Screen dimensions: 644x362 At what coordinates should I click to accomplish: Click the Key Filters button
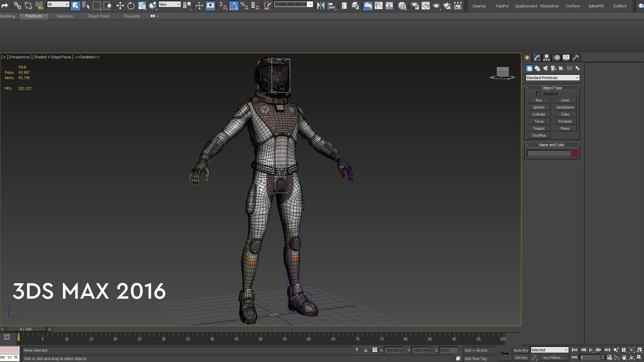(x=553, y=358)
